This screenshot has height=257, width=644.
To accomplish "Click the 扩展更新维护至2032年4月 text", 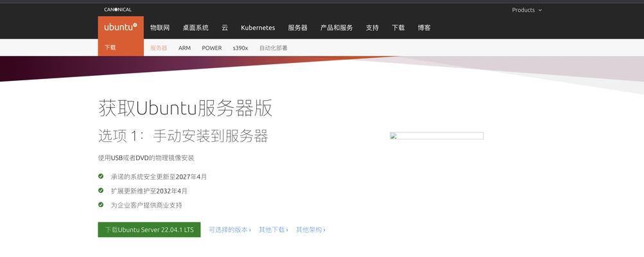I will point(149,191).
